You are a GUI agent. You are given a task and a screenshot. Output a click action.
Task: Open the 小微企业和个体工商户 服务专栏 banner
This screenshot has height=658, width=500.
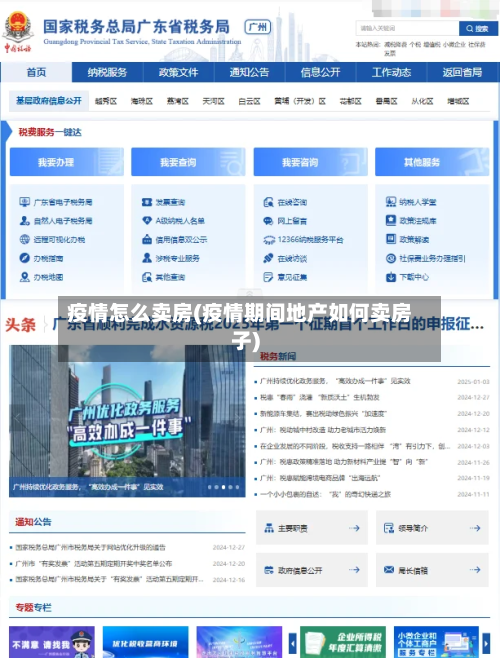[436, 642]
